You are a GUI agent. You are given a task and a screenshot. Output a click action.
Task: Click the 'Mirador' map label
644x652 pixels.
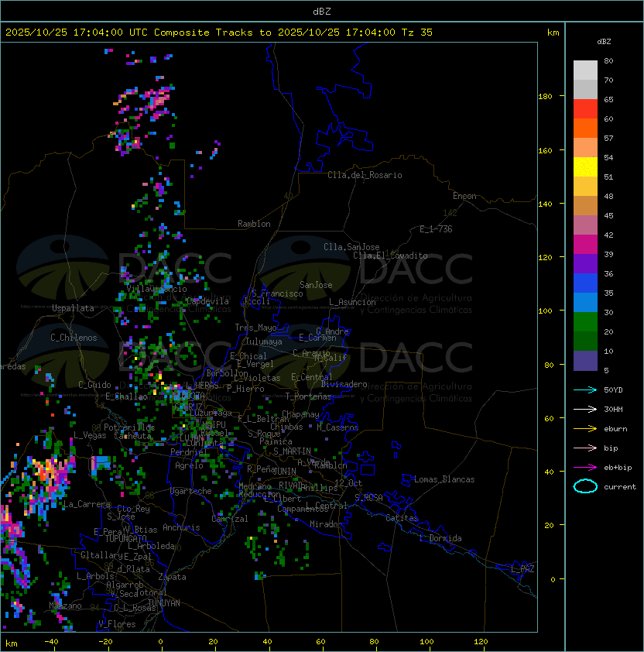click(326, 524)
